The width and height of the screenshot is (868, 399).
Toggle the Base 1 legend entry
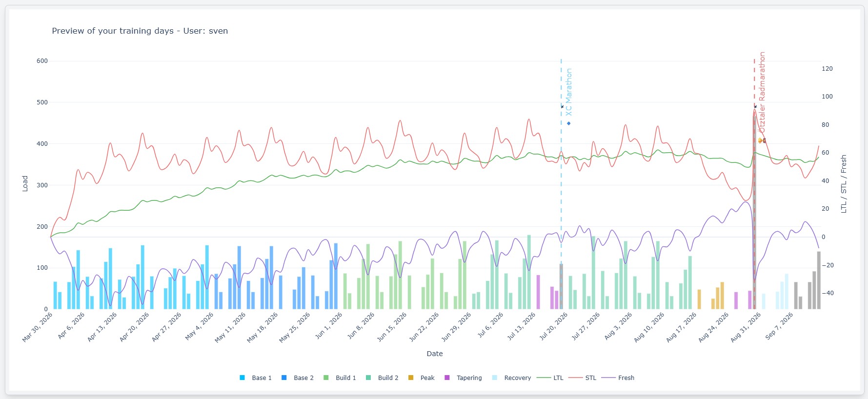pos(256,378)
